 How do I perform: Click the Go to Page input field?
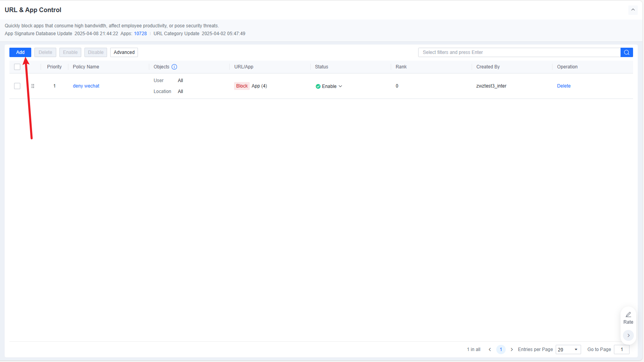pyautogui.click(x=621, y=349)
